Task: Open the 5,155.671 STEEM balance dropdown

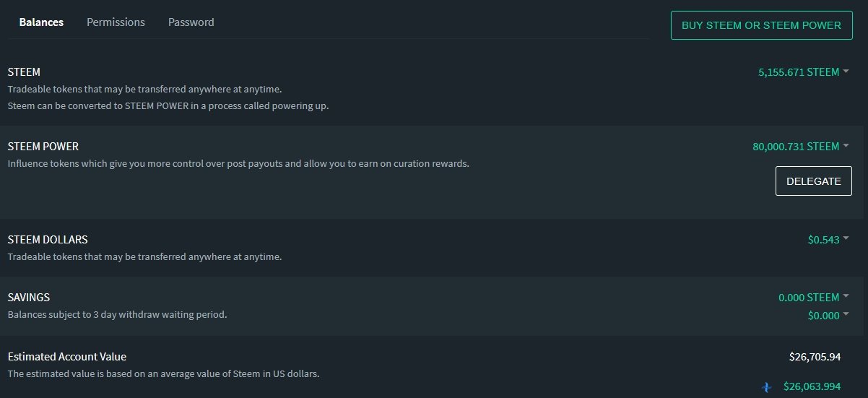Action: click(x=804, y=72)
